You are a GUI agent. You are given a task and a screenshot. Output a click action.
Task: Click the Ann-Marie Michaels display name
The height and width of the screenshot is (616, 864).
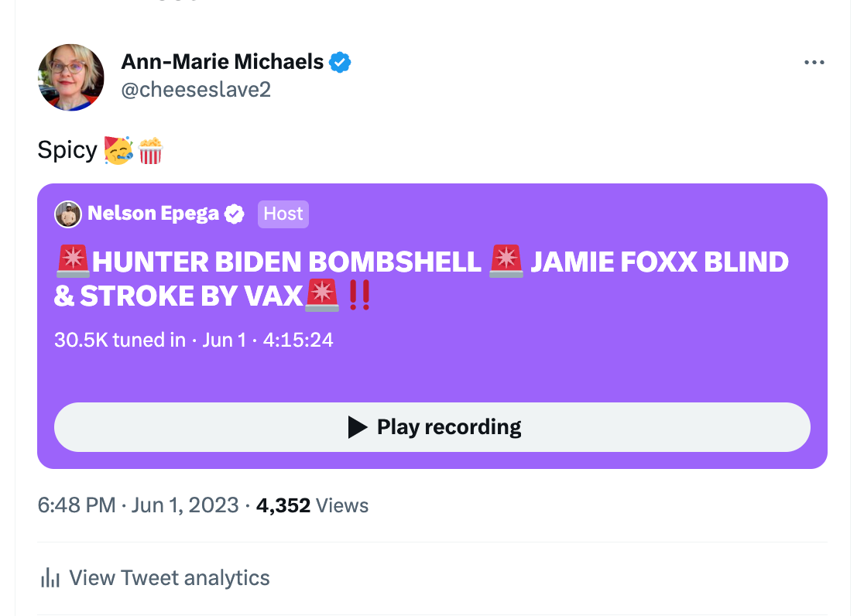[222, 62]
